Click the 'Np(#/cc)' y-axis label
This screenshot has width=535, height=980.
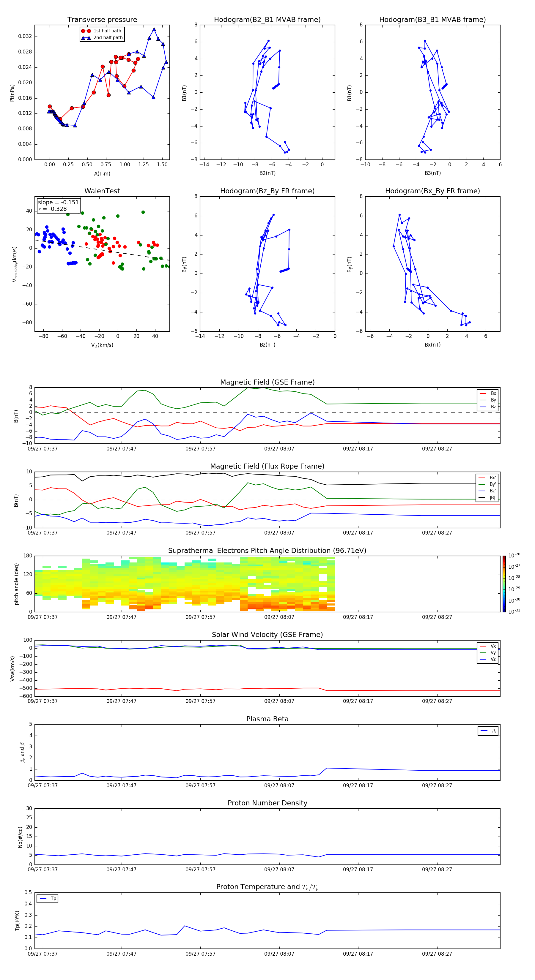(20, 837)
